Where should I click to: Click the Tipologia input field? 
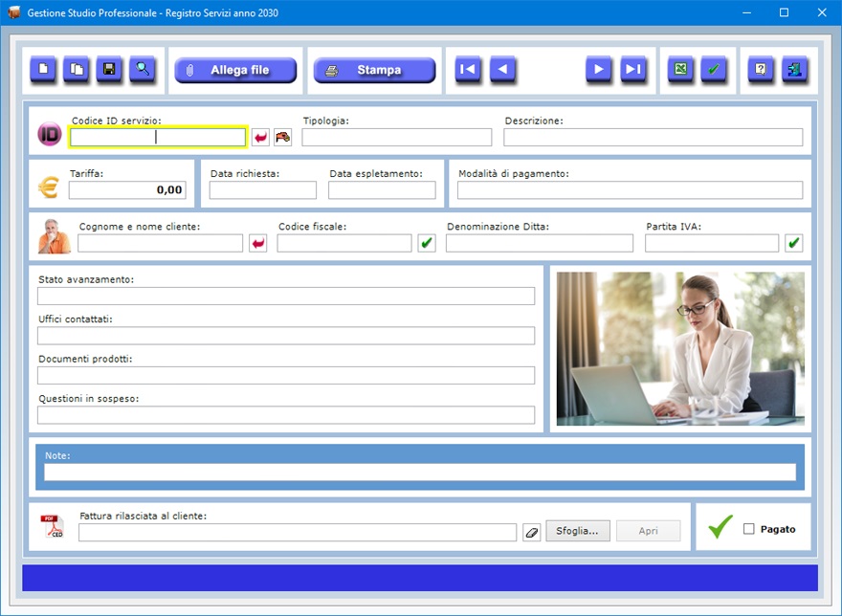pyautogui.click(x=397, y=138)
